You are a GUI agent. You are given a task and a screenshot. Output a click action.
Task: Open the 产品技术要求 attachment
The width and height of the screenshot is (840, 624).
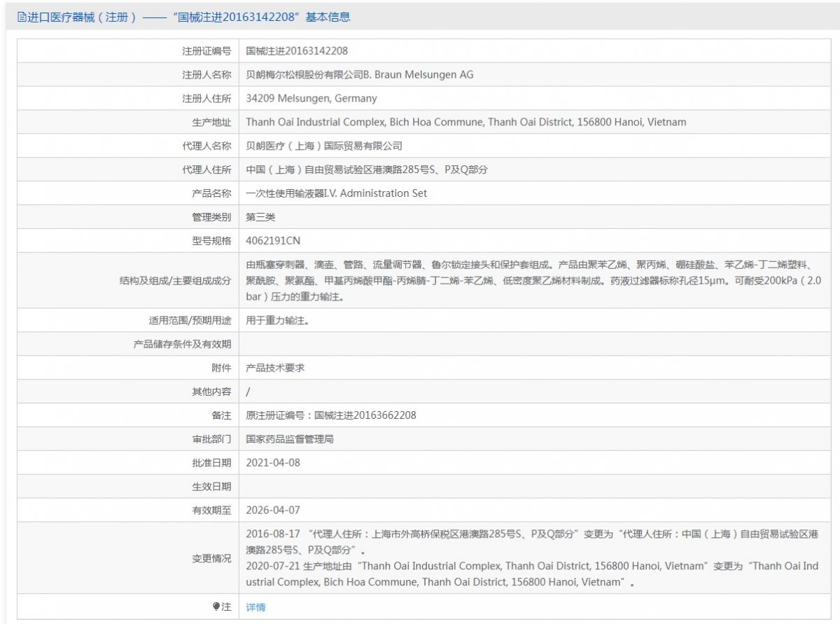coord(275,368)
